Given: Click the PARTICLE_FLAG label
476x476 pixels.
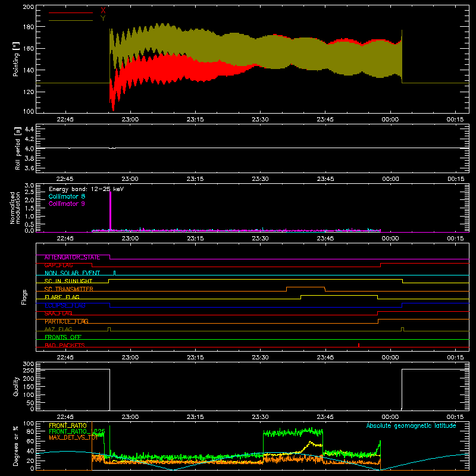Looking at the screenshot, I should [67, 321].
